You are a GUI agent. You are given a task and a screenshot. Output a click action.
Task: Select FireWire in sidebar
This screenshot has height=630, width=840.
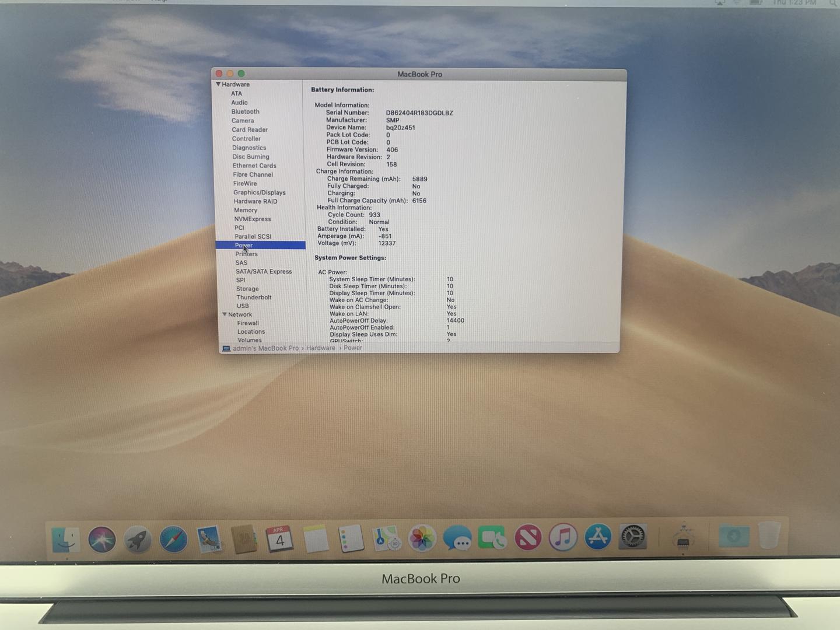[x=245, y=183]
